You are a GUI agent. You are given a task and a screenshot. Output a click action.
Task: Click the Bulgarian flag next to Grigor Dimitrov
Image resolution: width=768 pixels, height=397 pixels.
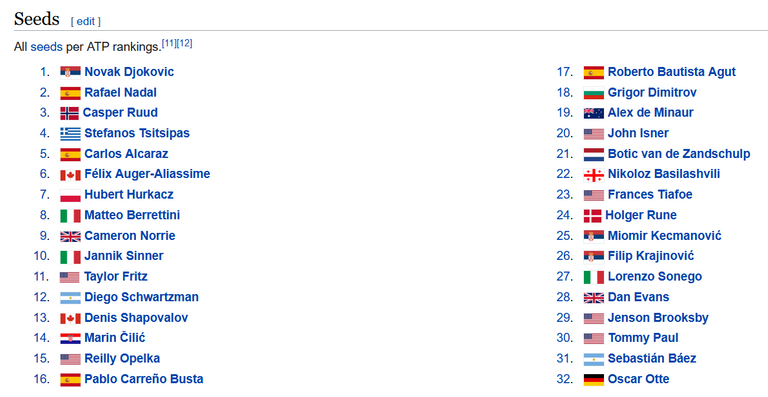tap(594, 93)
